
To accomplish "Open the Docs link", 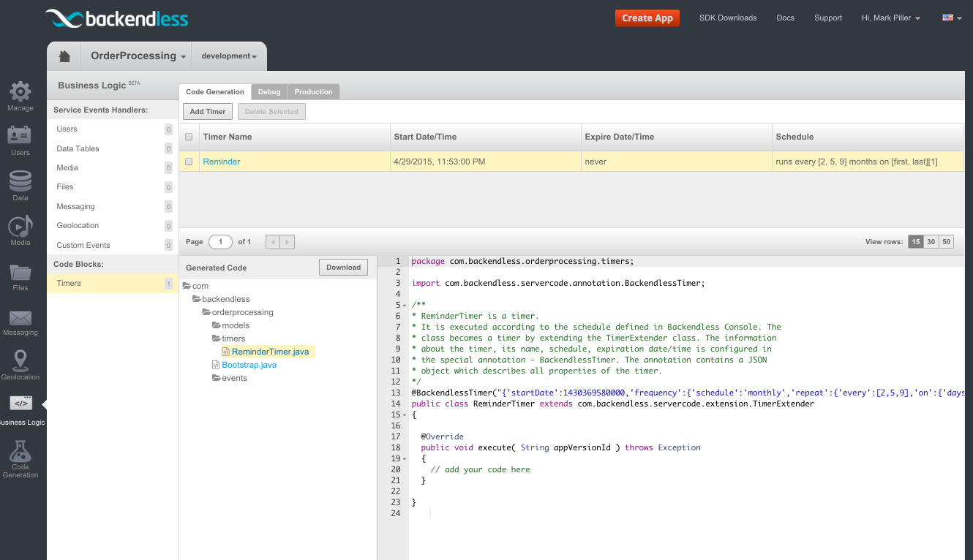I will (x=786, y=18).
